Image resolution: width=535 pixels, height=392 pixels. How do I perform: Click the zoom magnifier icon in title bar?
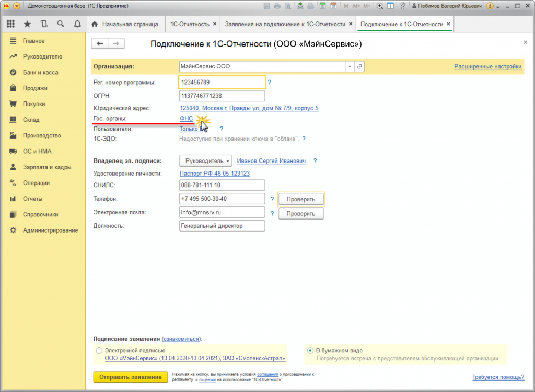point(380,6)
